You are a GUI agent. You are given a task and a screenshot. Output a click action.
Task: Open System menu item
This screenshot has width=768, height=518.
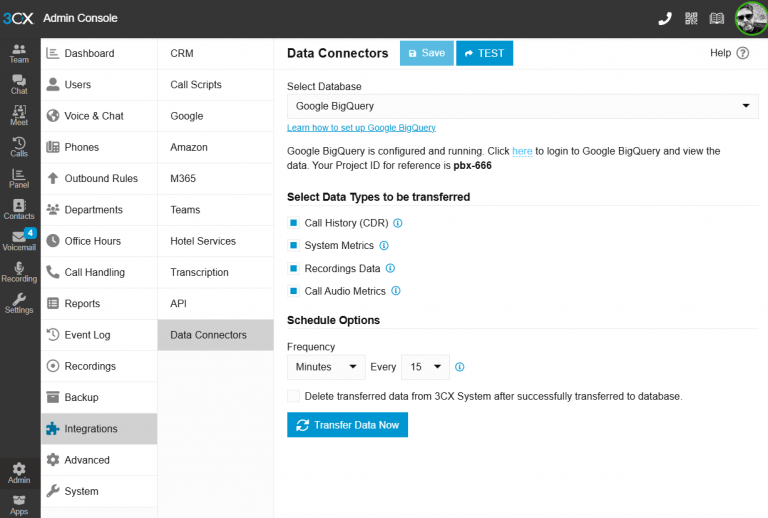coord(99,492)
